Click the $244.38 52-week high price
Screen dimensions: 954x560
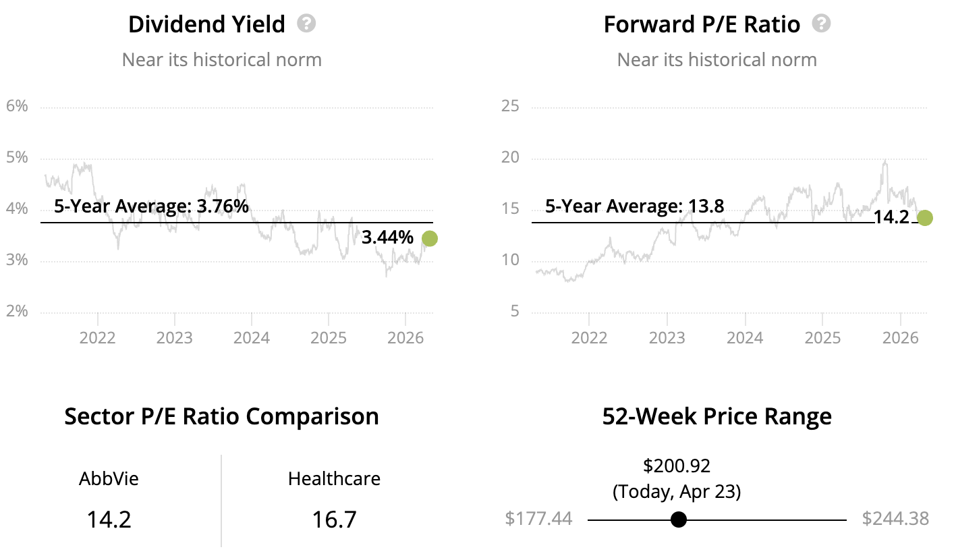pos(895,519)
